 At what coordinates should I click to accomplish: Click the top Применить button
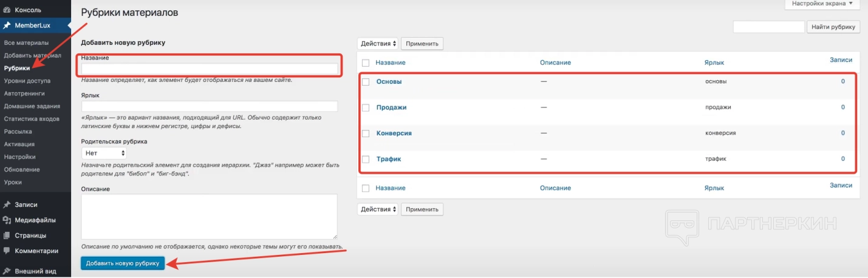click(422, 44)
